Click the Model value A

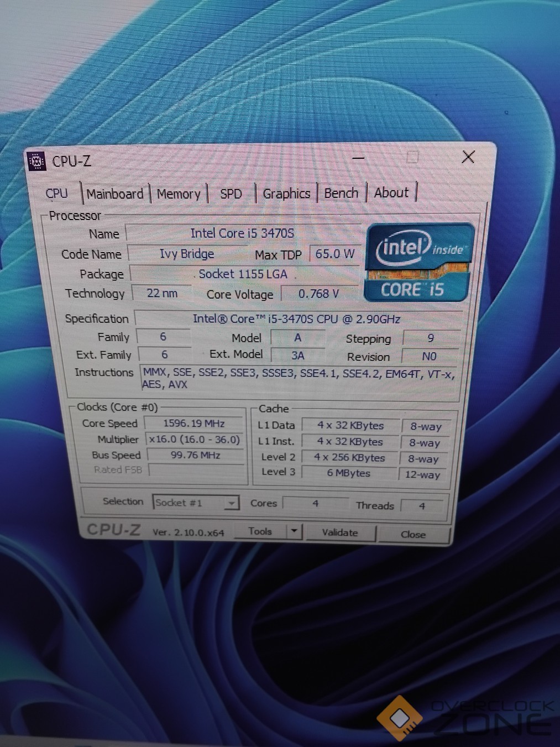click(x=298, y=337)
